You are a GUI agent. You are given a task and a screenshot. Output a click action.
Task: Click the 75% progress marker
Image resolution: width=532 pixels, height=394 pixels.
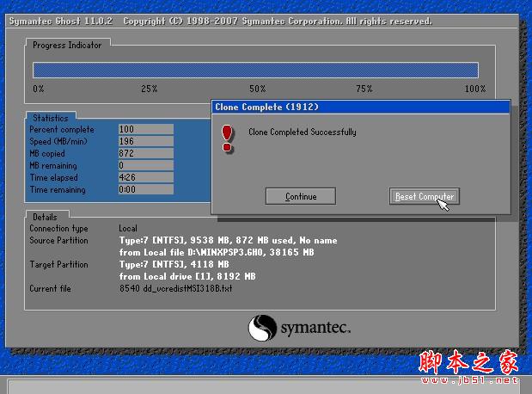tap(364, 89)
